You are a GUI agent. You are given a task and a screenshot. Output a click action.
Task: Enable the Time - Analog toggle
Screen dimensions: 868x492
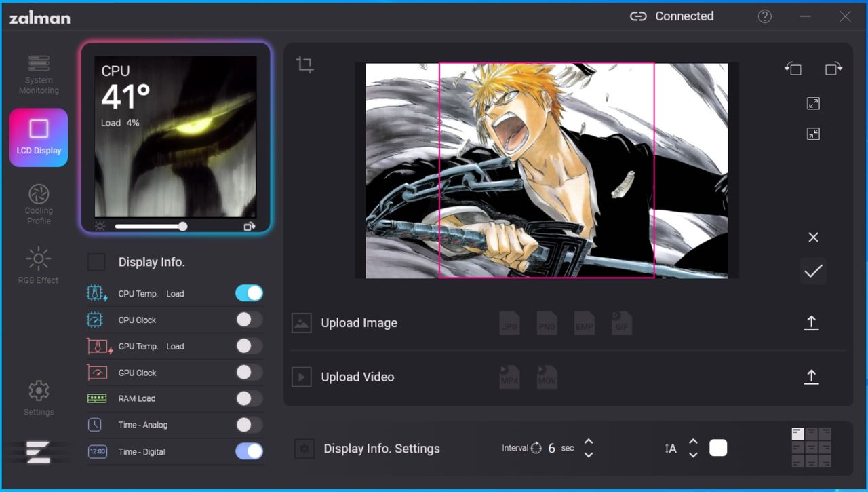tap(249, 425)
